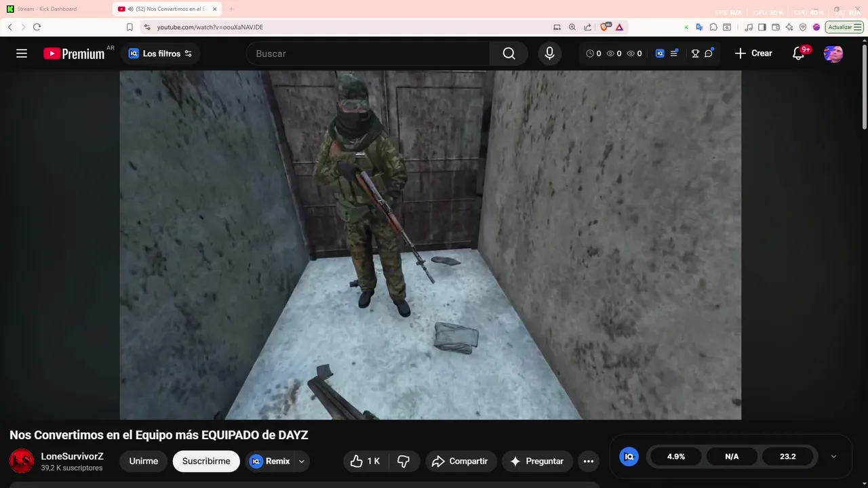The image size is (868, 488).
Task: Click the magnifier search button
Action: pos(509,54)
